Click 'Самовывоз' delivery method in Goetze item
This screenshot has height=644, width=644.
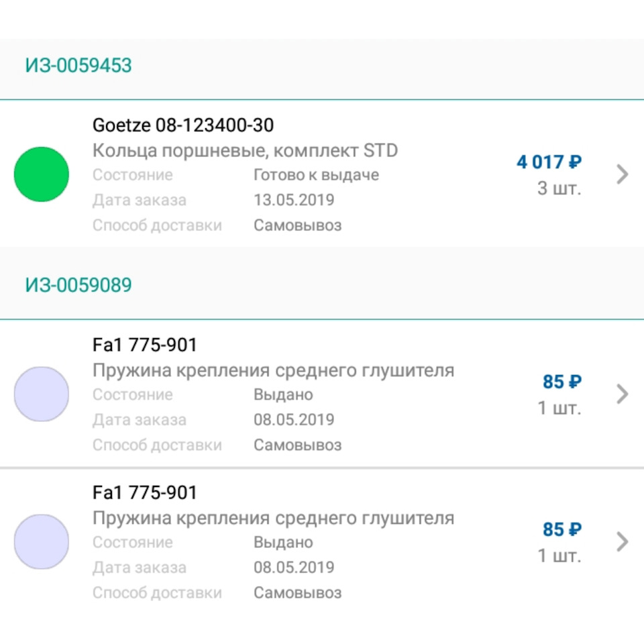[x=298, y=225]
